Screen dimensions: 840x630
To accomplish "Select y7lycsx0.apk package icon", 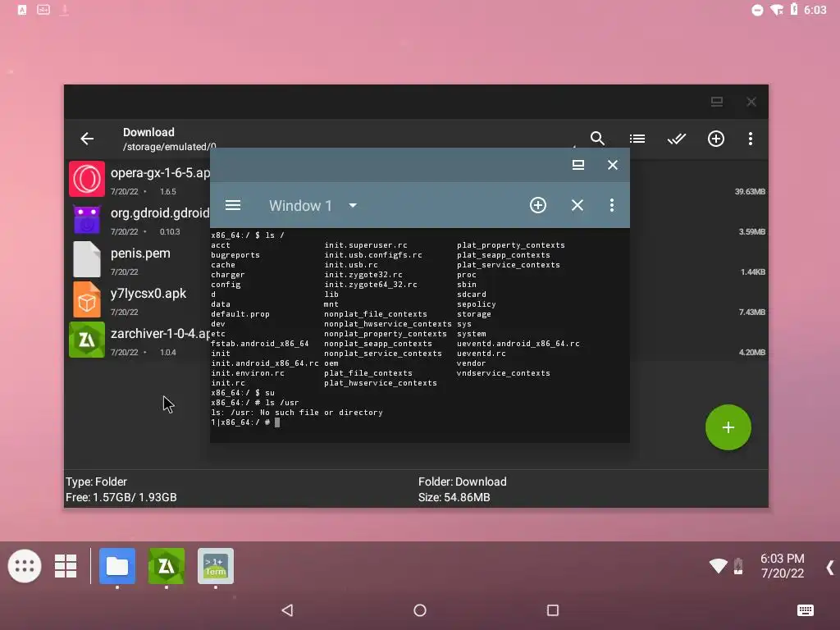I will click(x=87, y=299).
